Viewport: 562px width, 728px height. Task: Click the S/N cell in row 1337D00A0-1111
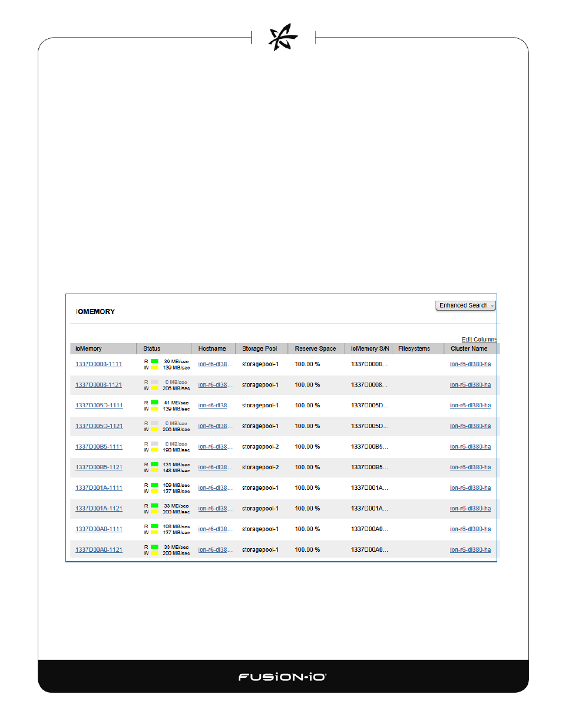(x=369, y=529)
